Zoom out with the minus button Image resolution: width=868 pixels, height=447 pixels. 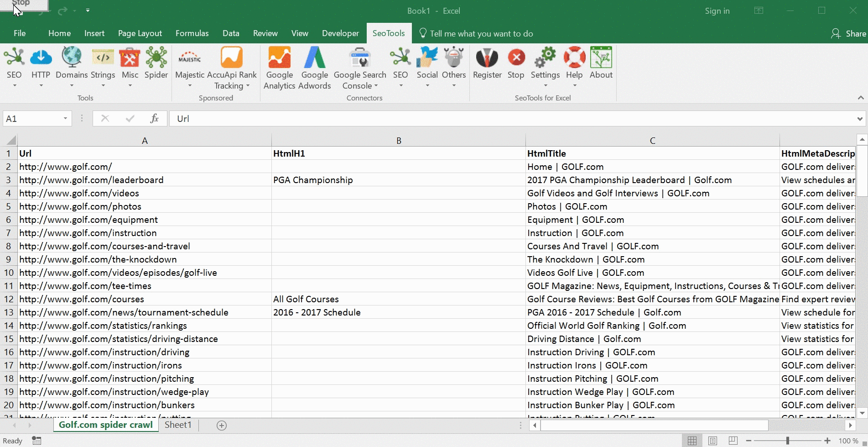coord(749,441)
